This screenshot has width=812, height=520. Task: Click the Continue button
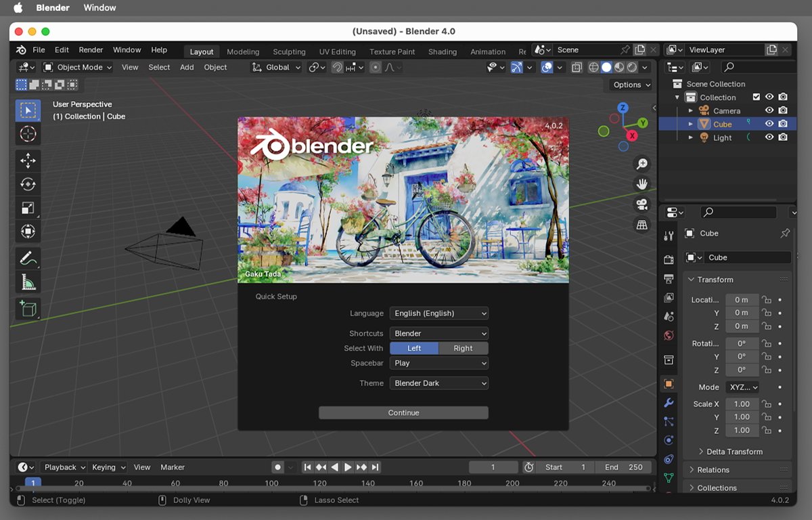(x=403, y=413)
